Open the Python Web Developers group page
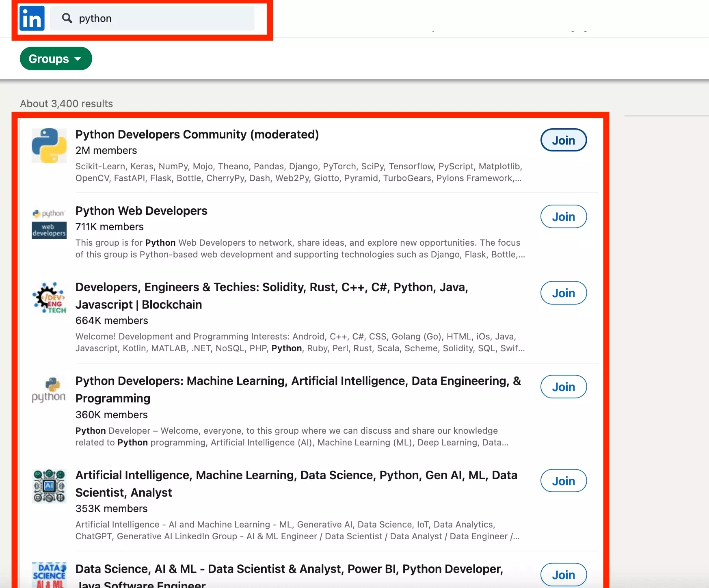This screenshot has width=709, height=588. [x=141, y=211]
